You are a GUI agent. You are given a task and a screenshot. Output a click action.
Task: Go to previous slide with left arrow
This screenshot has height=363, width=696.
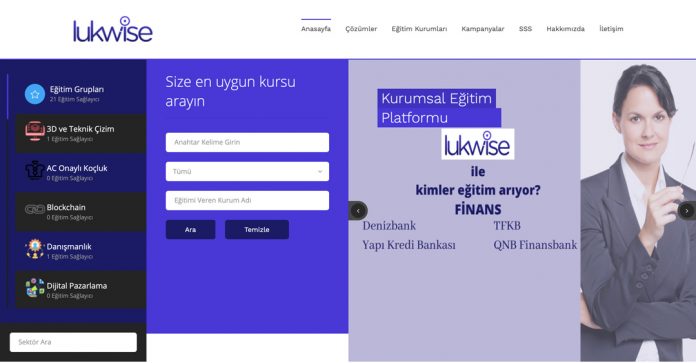point(358,211)
